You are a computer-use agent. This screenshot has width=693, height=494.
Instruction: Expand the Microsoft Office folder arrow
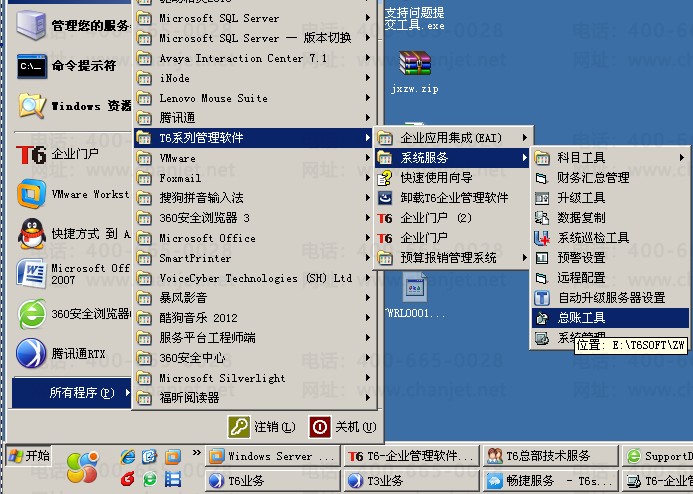click(x=368, y=238)
